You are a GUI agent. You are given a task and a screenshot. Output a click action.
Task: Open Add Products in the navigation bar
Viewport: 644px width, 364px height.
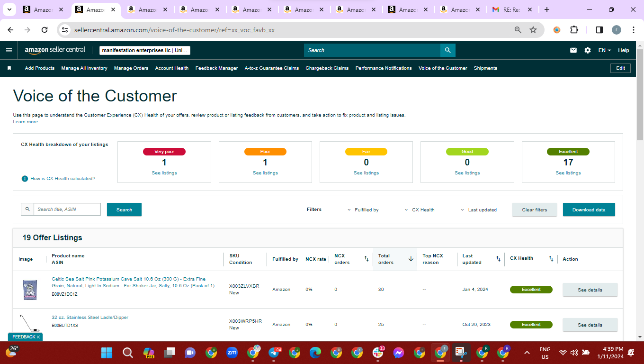[x=40, y=68]
